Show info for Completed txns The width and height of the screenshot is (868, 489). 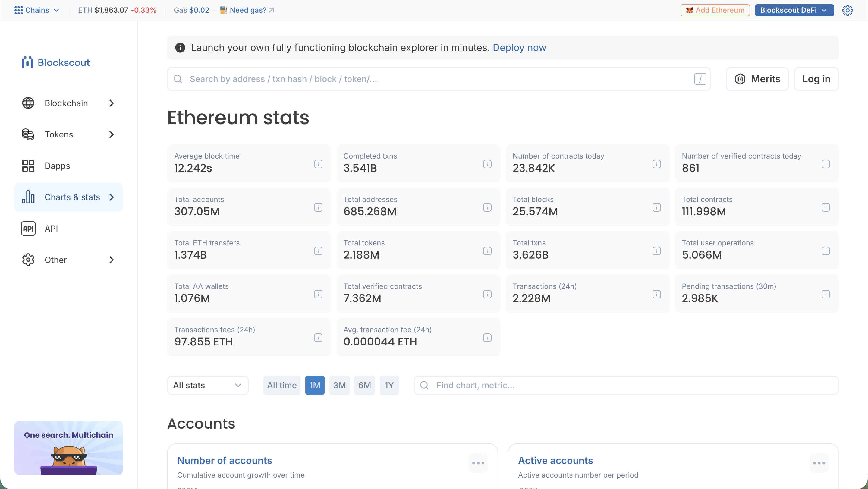(487, 164)
